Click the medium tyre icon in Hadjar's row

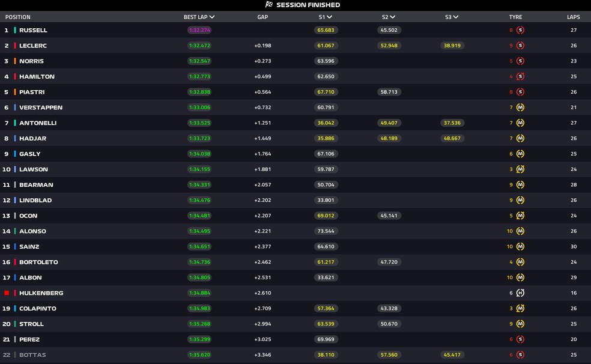coord(520,138)
